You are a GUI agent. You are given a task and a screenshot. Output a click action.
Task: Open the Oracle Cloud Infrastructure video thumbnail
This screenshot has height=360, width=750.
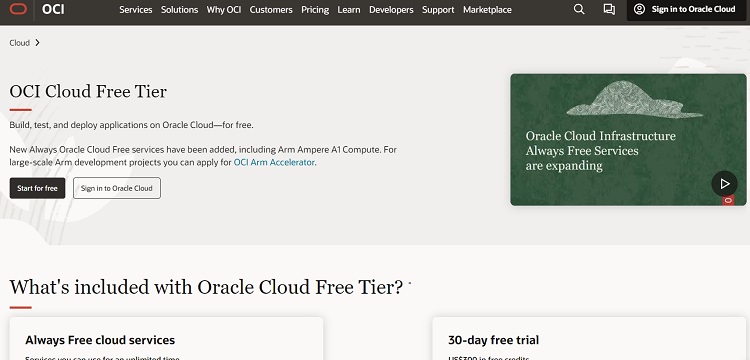coord(628,140)
